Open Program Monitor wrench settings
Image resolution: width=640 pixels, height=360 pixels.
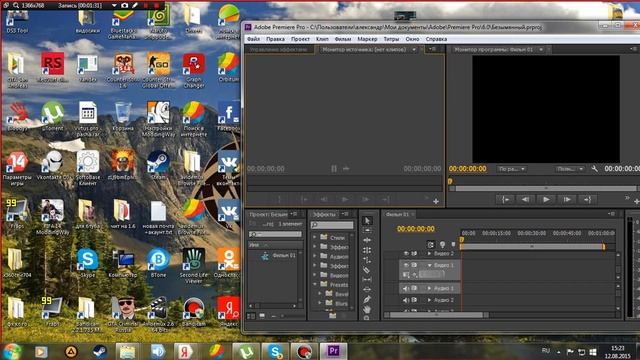[x=594, y=169]
